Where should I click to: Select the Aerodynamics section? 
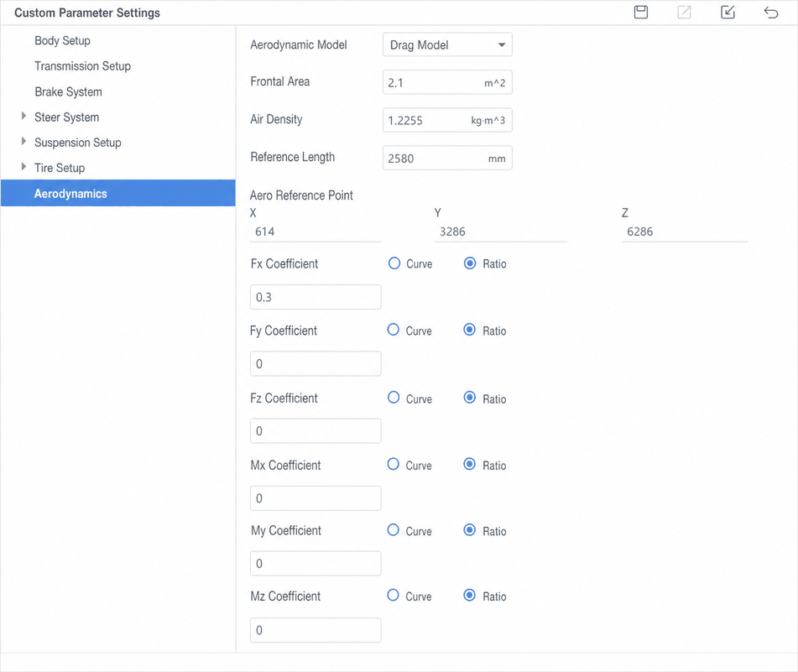tap(118, 193)
